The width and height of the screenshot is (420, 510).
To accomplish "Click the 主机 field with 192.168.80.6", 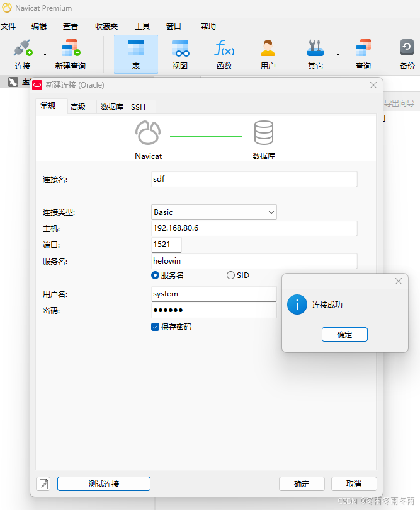I will click(x=254, y=228).
